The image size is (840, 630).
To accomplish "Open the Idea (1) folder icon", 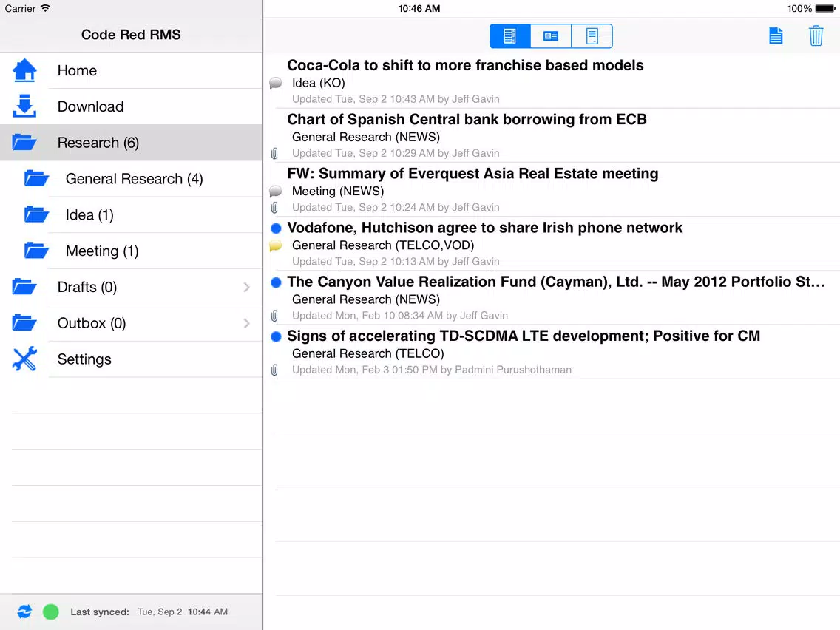I will point(36,215).
